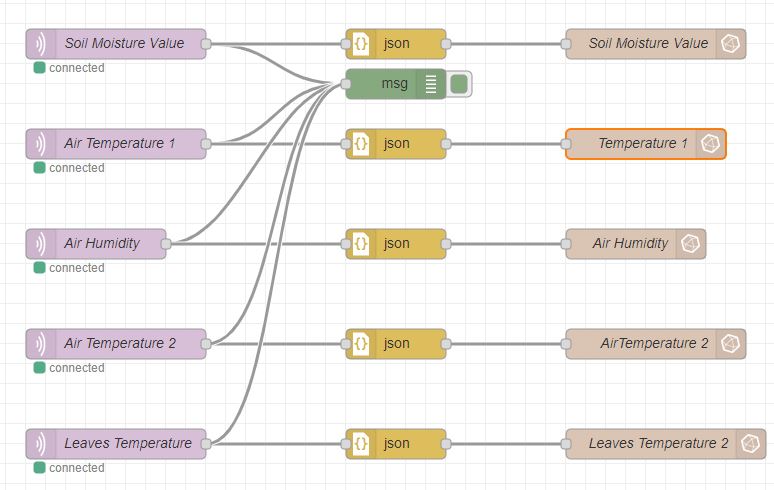Click the debug list icon on msg node
The image size is (774, 490).
point(431,84)
